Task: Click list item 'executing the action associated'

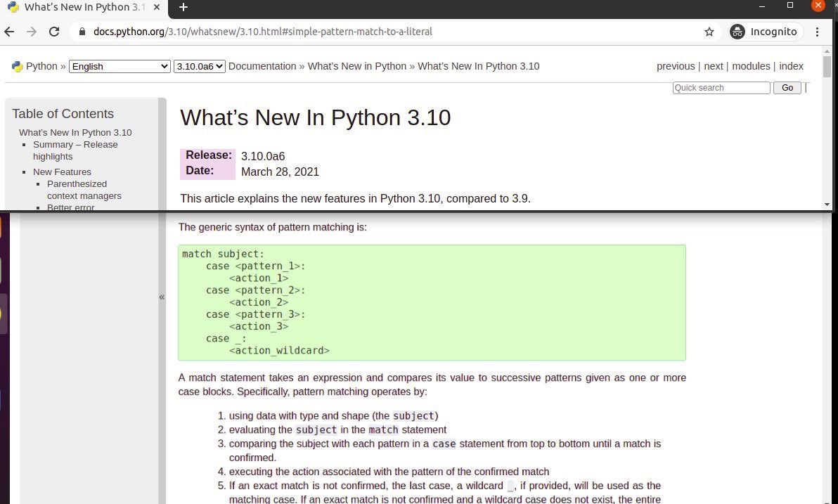Action: (389, 472)
